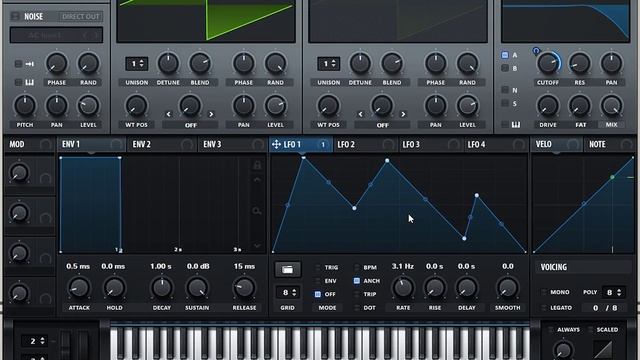640x360 pixels.
Task: Click the LFO 1 drag-to-assign cross icon
Action: click(x=276, y=144)
